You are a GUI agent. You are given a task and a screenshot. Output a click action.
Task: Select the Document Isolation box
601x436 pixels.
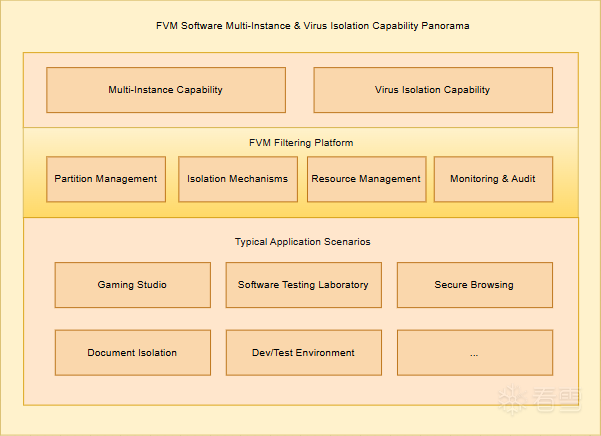132,353
